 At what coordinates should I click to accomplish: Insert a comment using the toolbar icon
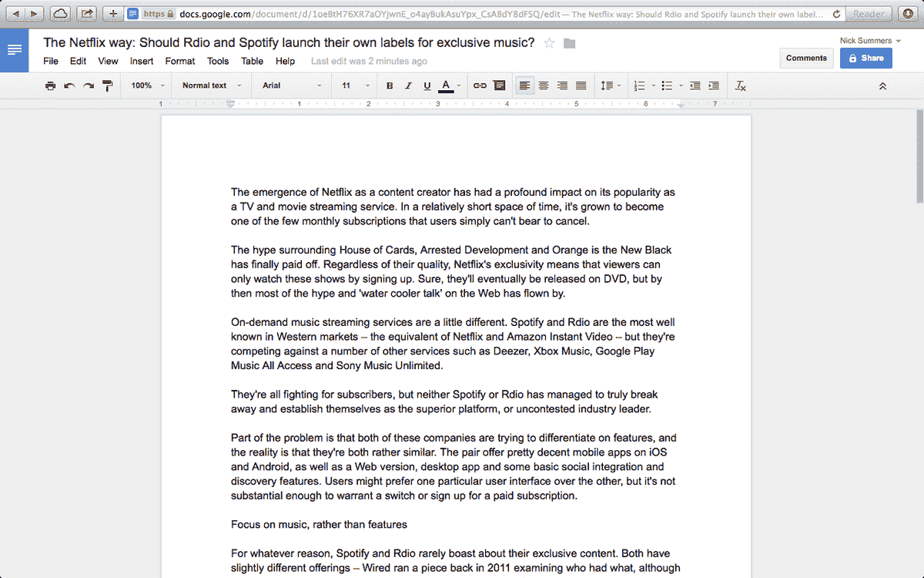click(500, 86)
